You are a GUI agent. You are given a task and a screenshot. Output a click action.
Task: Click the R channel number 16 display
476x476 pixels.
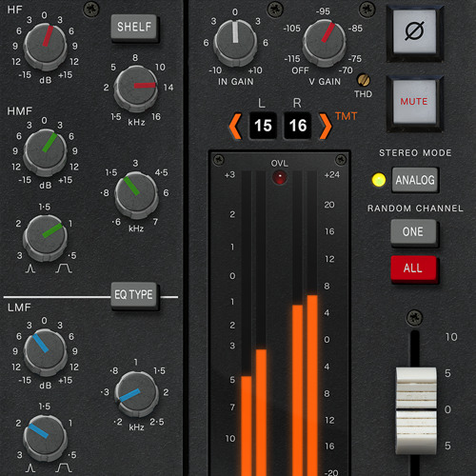pyautogui.click(x=298, y=126)
